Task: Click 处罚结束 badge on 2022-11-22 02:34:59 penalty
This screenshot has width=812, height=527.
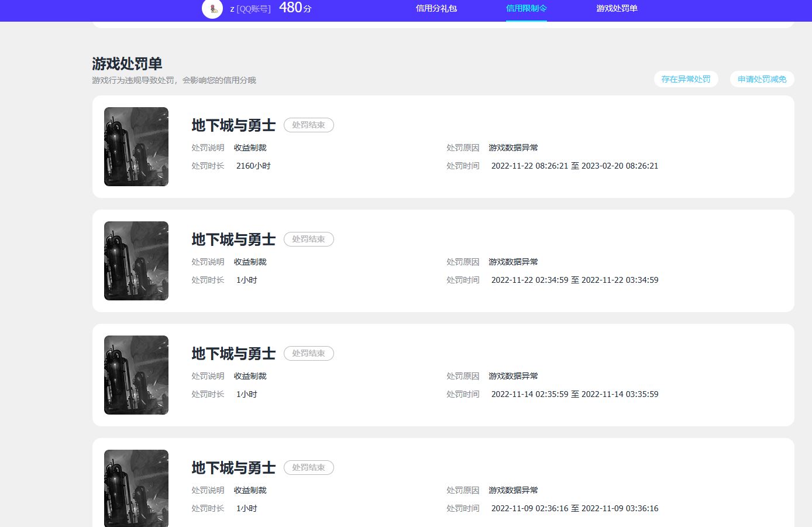Action: (x=308, y=239)
